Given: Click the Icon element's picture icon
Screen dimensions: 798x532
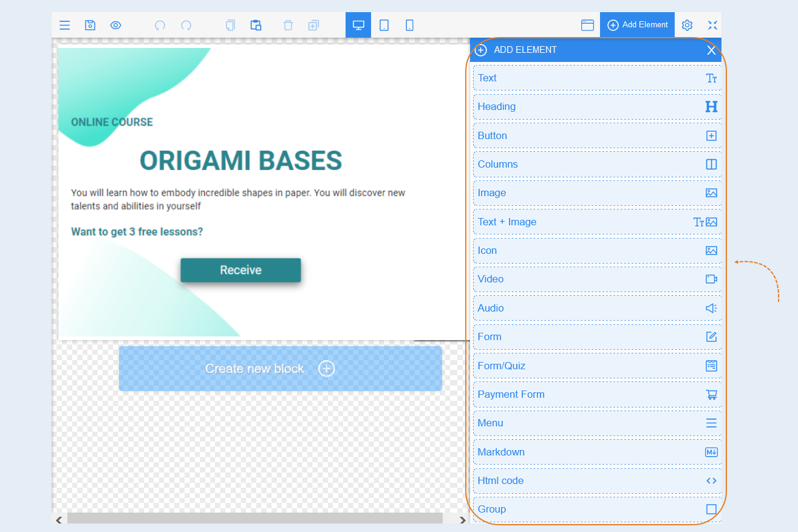Looking at the screenshot, I should (x=711, y=250).
